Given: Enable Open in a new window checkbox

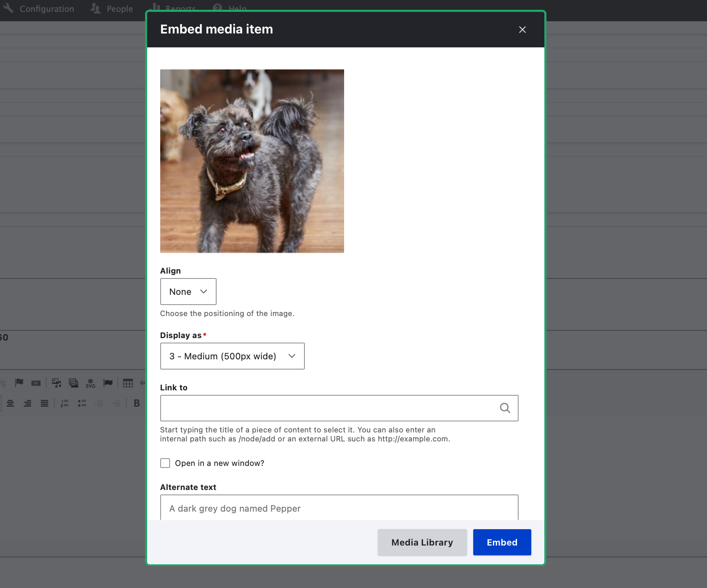Looking at the screenshot, I should pos(165,463).
